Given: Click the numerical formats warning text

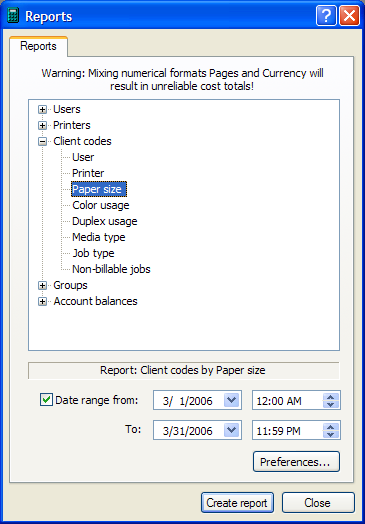Looking at the screenshot, I should (x=182, y=80).
